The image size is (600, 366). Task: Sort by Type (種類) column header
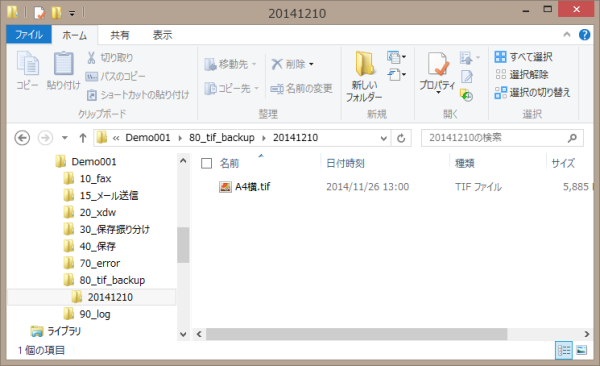[x=465, y=163]
